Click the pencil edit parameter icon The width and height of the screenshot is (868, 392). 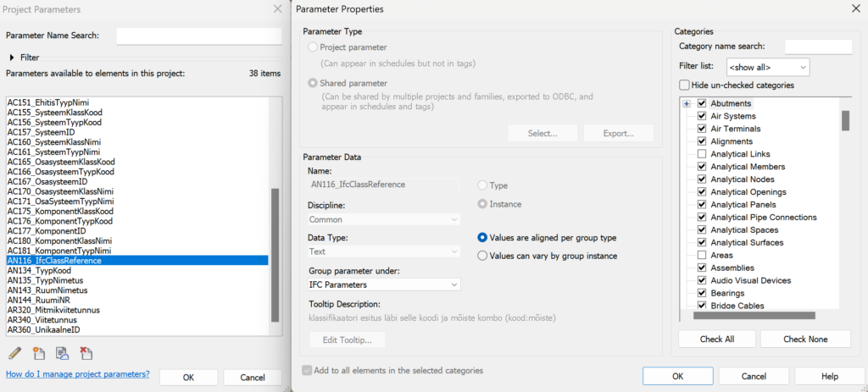click(x=15, y=353)
